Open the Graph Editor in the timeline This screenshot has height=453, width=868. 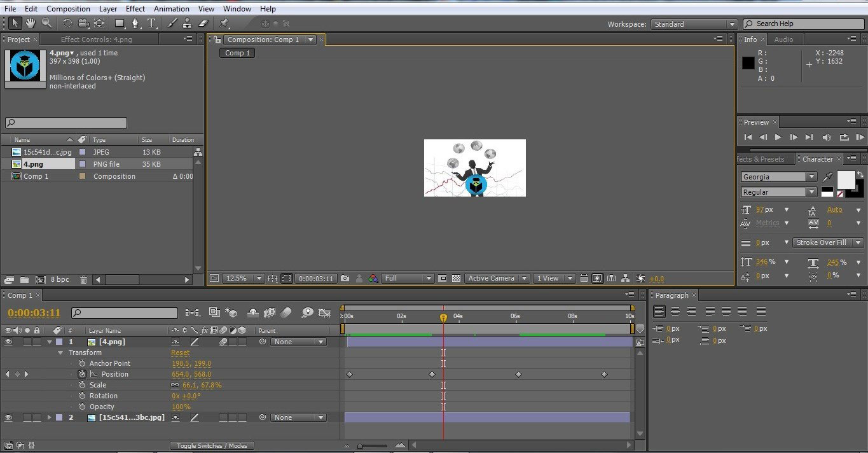click(x=325, y=312)
